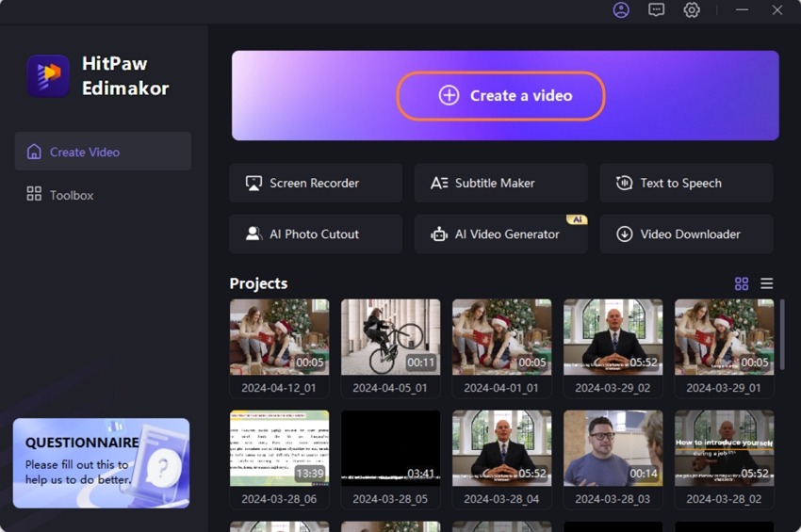
Task: Open project thumbnail 2024-04-12_01
Action: click(280, 337)
